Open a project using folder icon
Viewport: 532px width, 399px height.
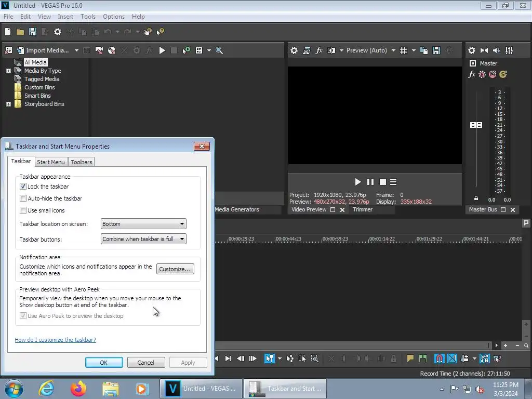[20, 32]
